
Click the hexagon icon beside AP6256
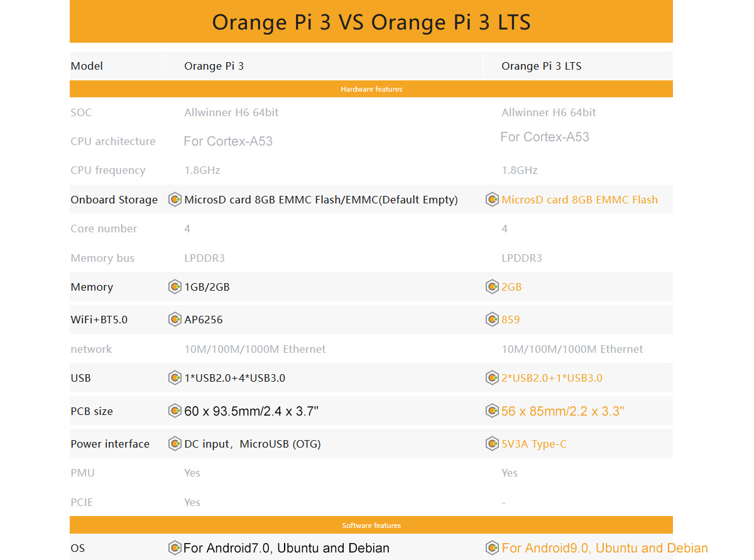point(175,320)
